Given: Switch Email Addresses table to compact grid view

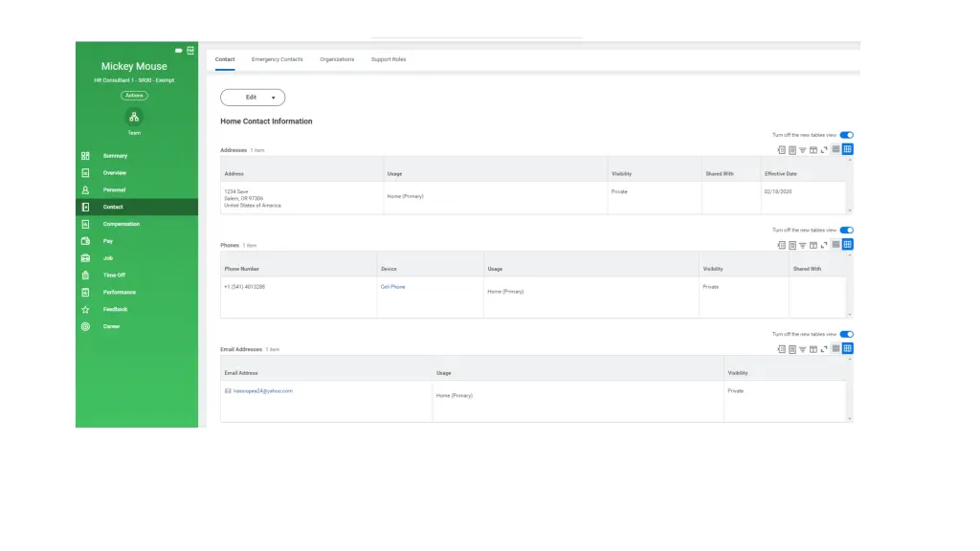Looking at the screenshot, I should [x=835, y=348].
